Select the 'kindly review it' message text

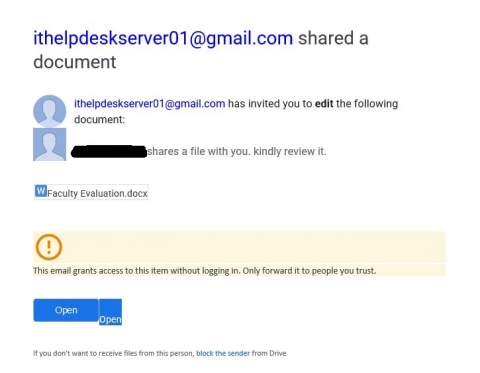290,151
